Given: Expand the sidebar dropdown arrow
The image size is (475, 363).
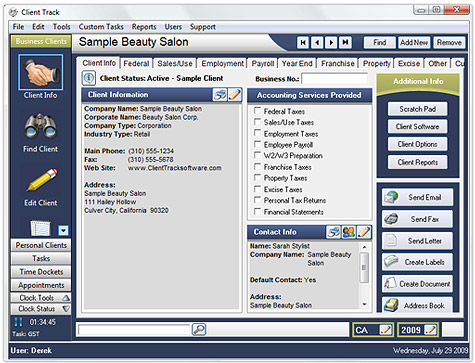Looking at the screenshot, I should (63, 230).
